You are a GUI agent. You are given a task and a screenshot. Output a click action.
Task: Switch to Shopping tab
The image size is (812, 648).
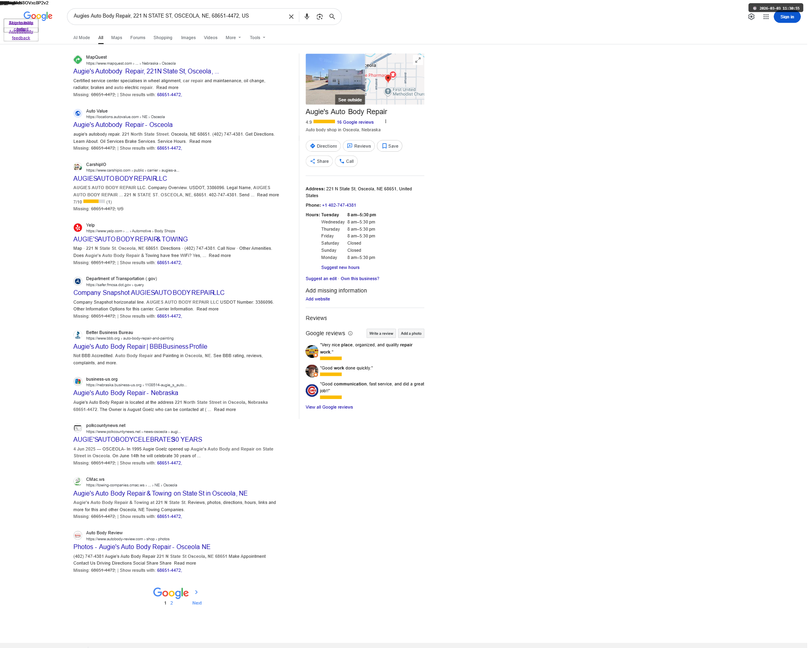click(x=163, y=38)
